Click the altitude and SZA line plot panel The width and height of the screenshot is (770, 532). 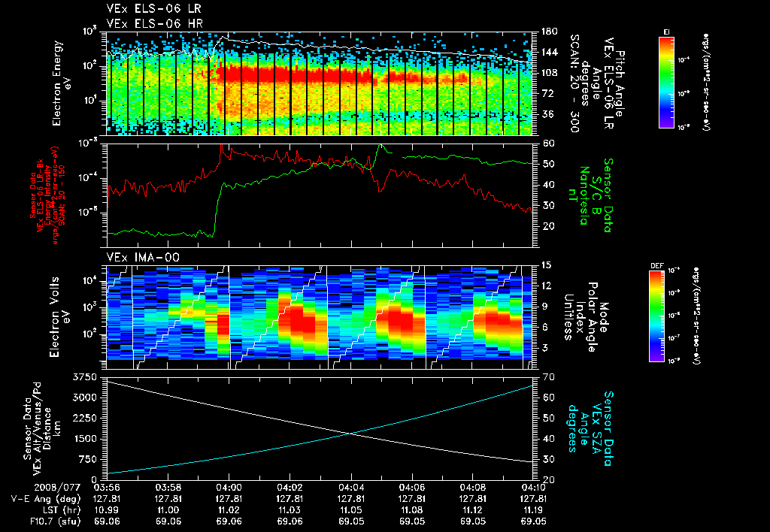tap(320, 428)
